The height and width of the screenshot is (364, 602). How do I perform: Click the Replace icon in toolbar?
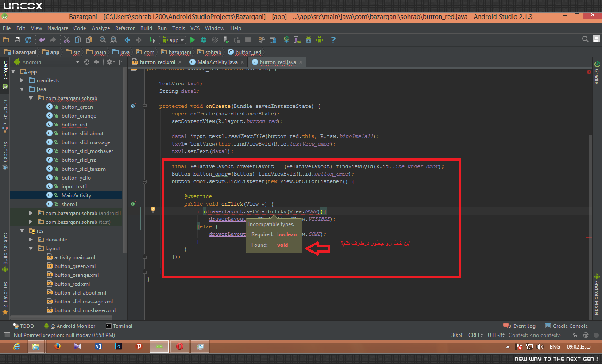coord(113,40)
